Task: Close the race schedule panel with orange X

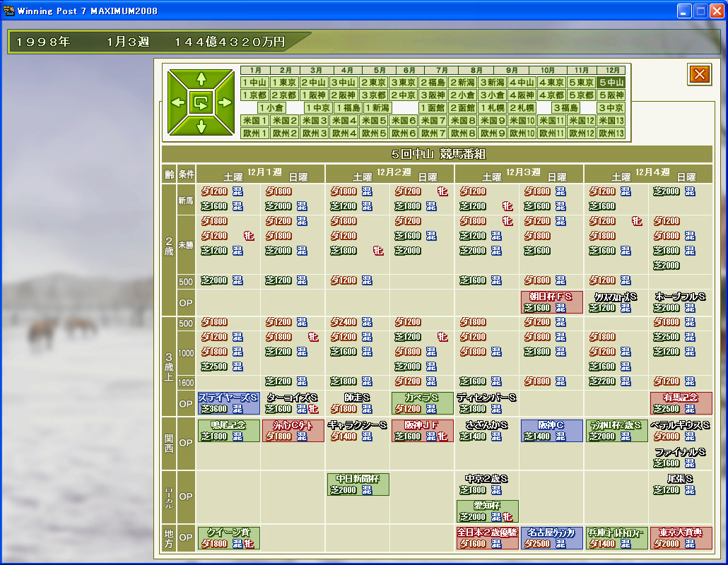Action: tap(699, 74)
